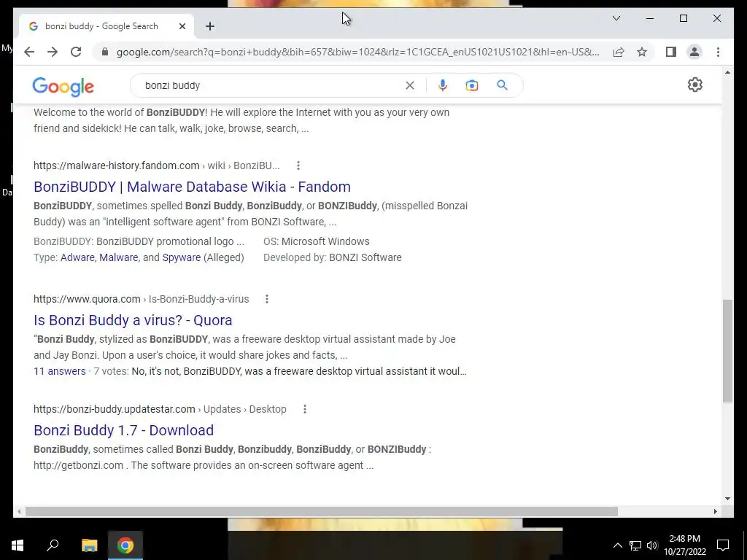The width and height of the screenshot is (747, 560).
Task: Open more options for the UpdateStar result
Action: click(x=305, y=409)
